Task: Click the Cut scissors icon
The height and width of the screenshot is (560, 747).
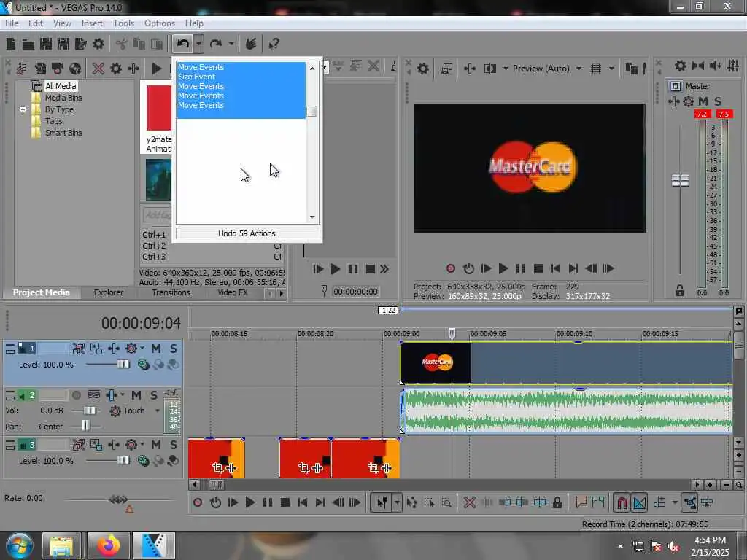Action: (x=122, y=44)
